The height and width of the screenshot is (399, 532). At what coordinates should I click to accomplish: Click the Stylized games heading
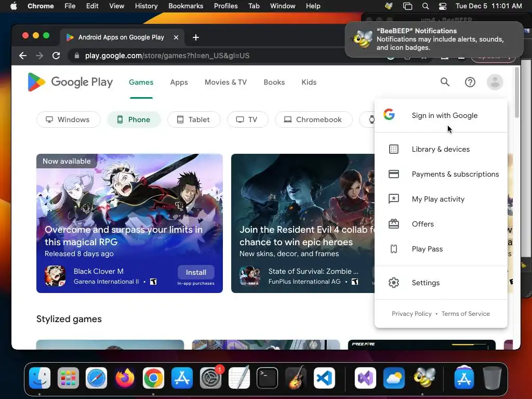pos(69,319)
